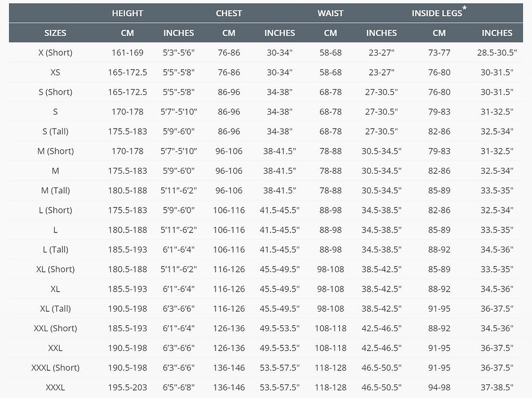Click waist 42.5-46.5" in XXL row
Image resolution: width=532 pixels, height=398 pixels.
click(x=381, y=348)
